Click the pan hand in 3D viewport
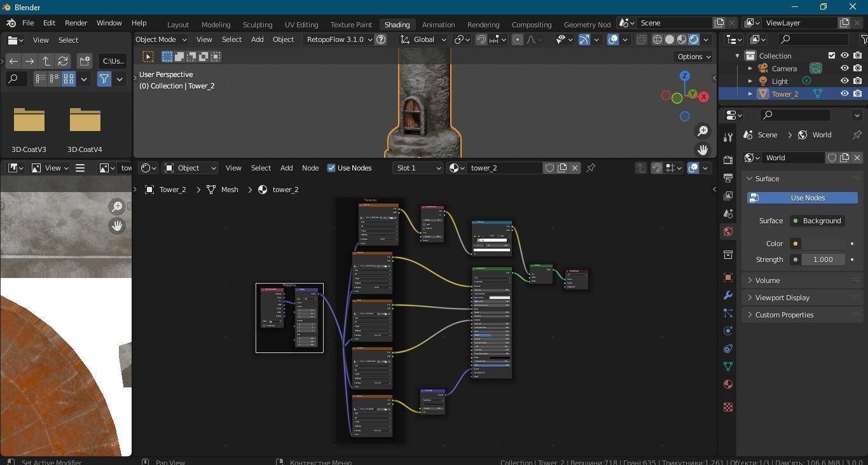Screen dimensions: 868x465 703,150
